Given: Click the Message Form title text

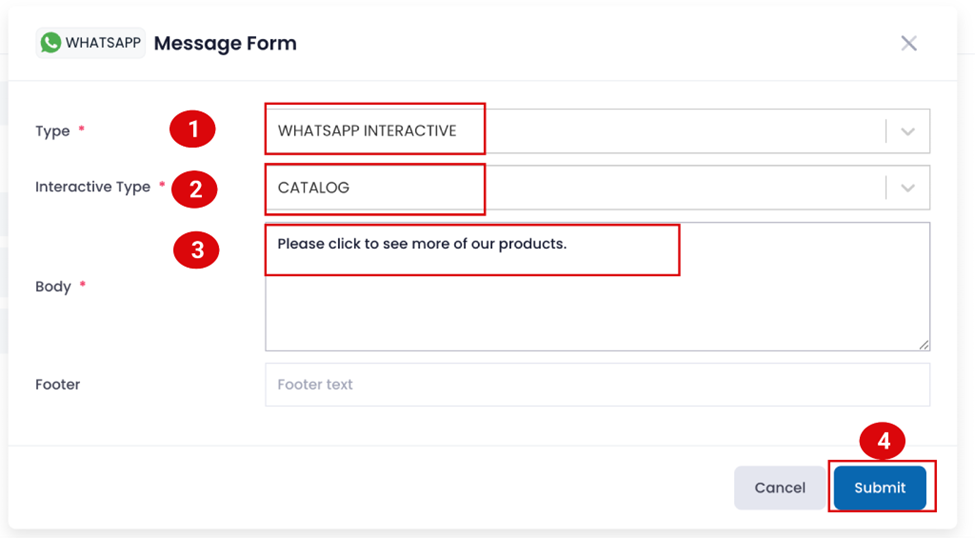Looking at the screenshot, I should click(225, 43).
